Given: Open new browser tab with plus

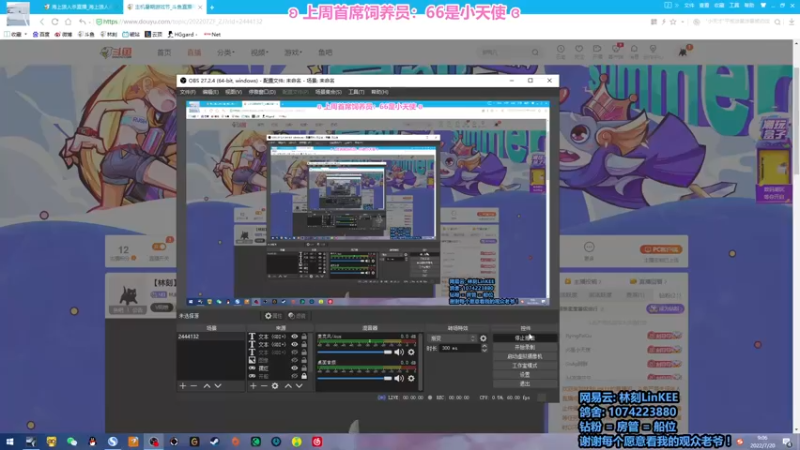Looking at the screenshot, I should point(212,7).
